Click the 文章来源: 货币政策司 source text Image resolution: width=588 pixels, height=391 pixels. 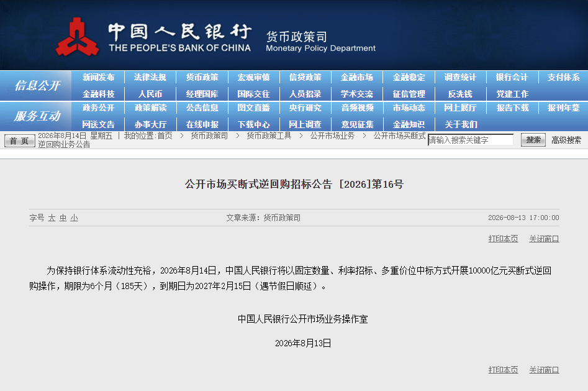coord(263,218)
